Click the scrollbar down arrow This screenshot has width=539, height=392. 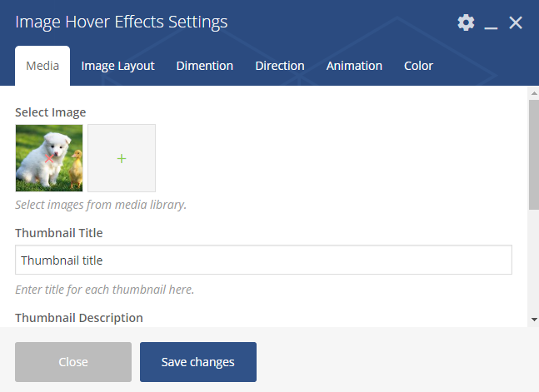[534, 319]
